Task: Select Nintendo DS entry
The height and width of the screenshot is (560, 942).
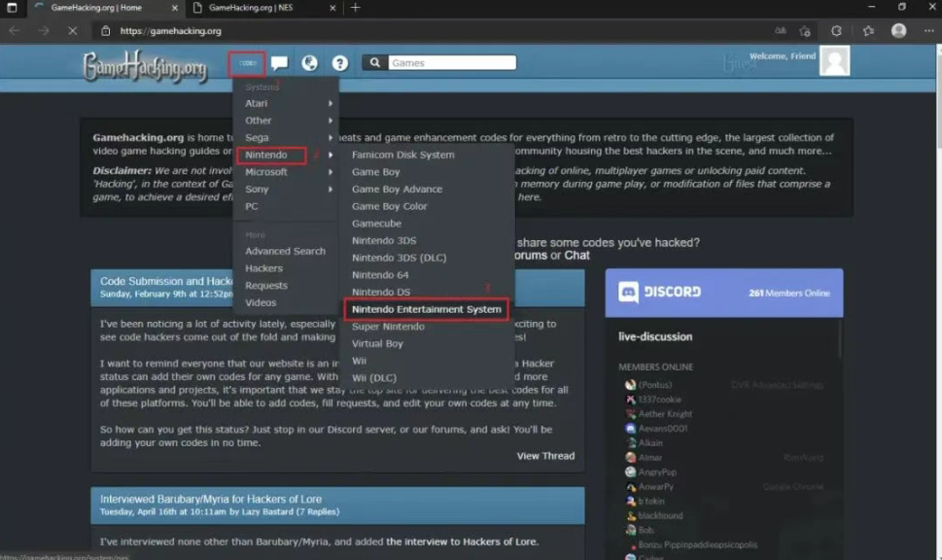Action: pyautogui.click(x=381, y=292)
